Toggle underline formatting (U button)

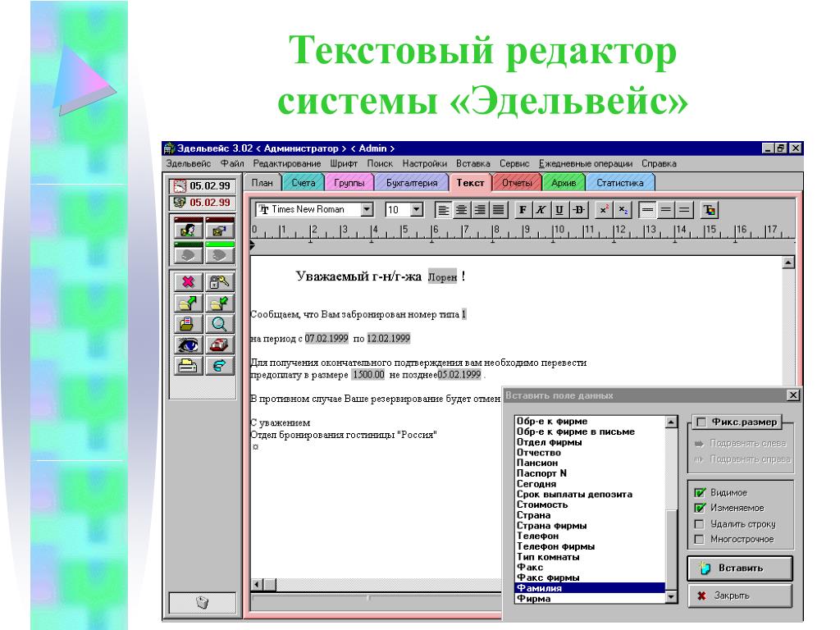point(559,210)
